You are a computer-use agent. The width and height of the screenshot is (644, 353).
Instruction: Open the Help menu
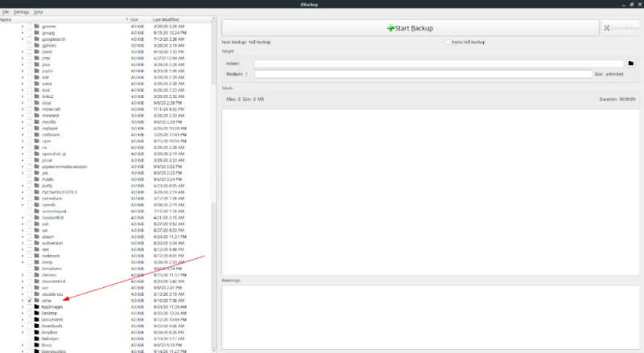click(38, 12)
